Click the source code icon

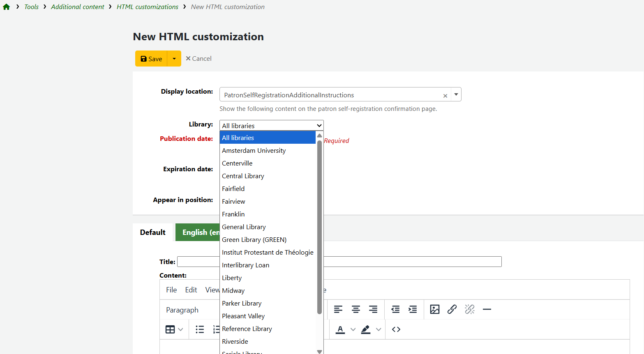pyautogui.click(x=396, y=329)
